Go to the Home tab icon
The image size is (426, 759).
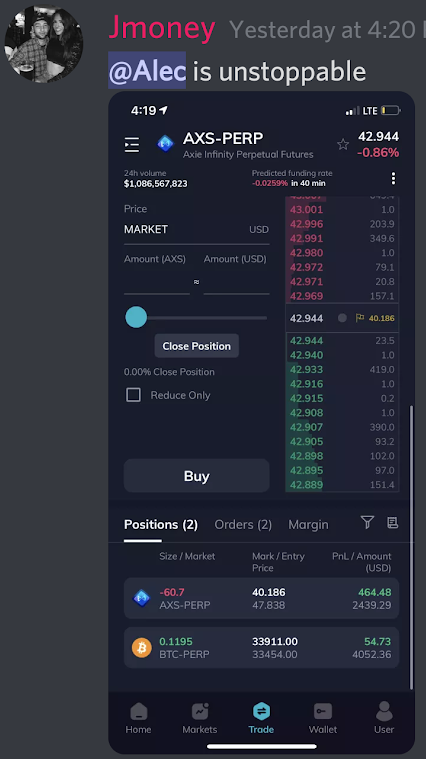tap(138, 711)
